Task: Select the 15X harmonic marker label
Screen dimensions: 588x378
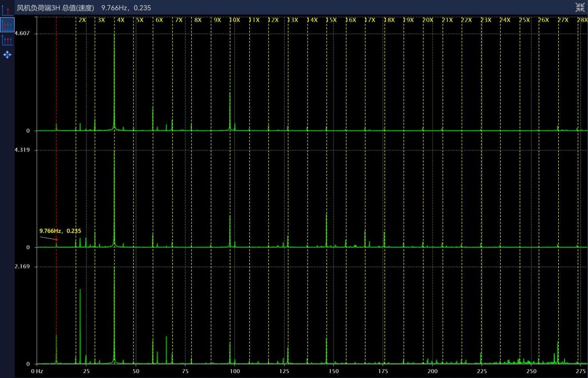Action: (331, 20)
